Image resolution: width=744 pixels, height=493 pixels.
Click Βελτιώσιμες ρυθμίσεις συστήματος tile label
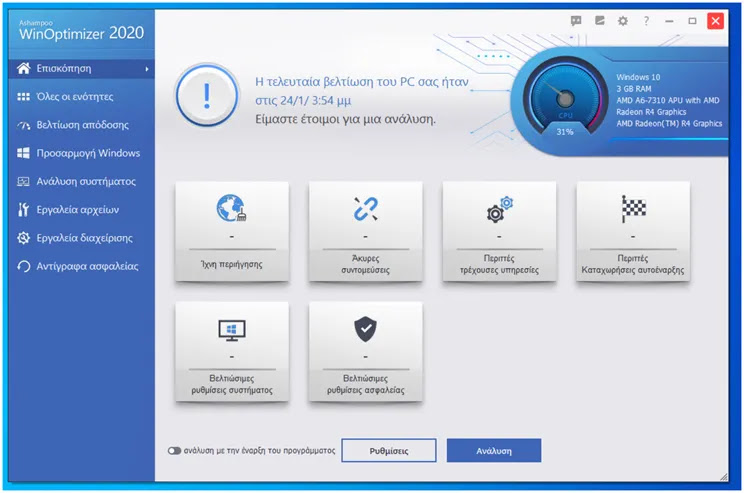click(x=232, y=384)
